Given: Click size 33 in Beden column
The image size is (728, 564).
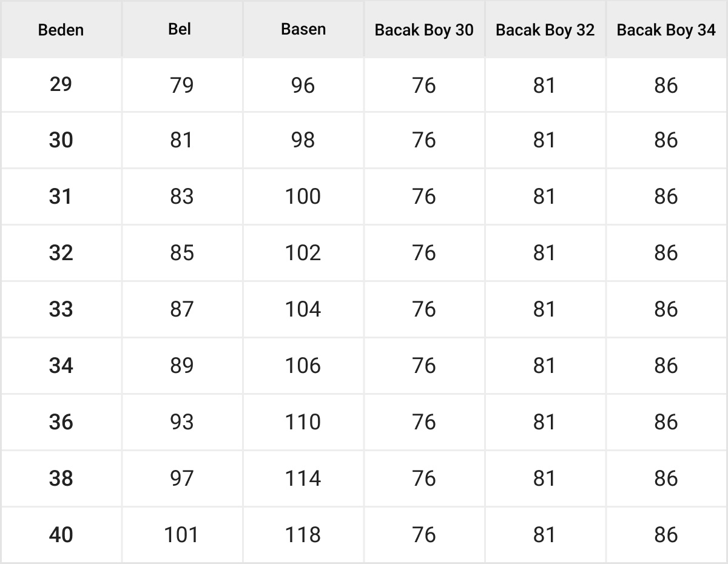Looking at the screenshot, I should 61,309.
